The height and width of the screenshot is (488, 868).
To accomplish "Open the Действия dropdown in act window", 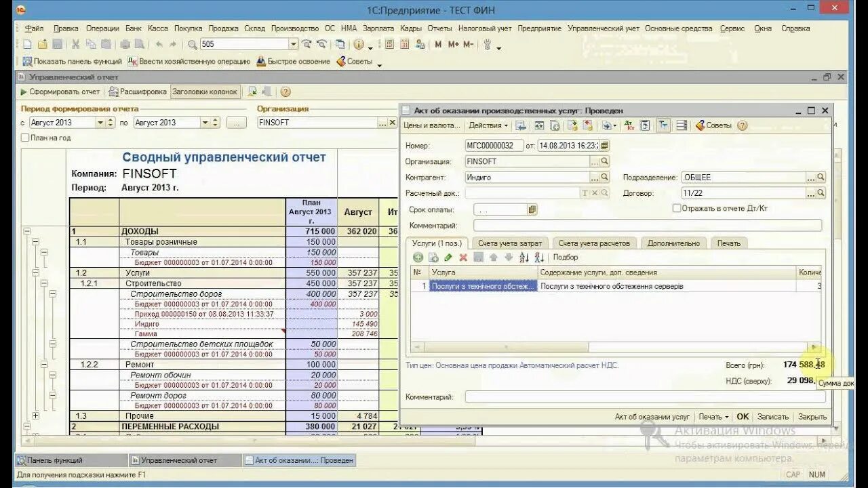I will [x=488, y=125].
